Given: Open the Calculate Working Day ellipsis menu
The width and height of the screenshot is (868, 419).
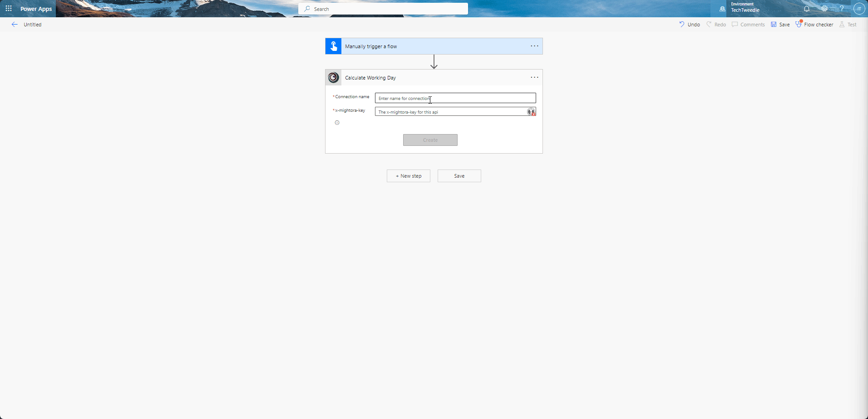Looking at the screenshot, I should click(x=534, y=77).
